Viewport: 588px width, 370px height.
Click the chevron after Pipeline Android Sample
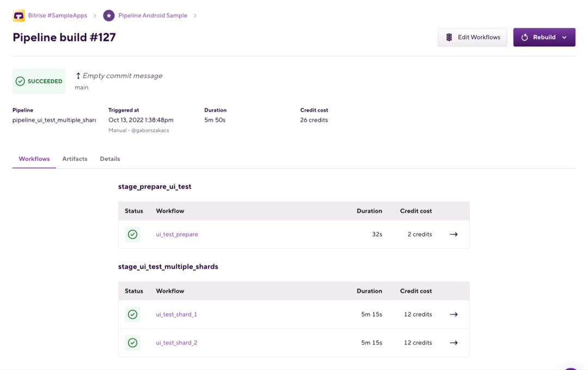point(194,15)
